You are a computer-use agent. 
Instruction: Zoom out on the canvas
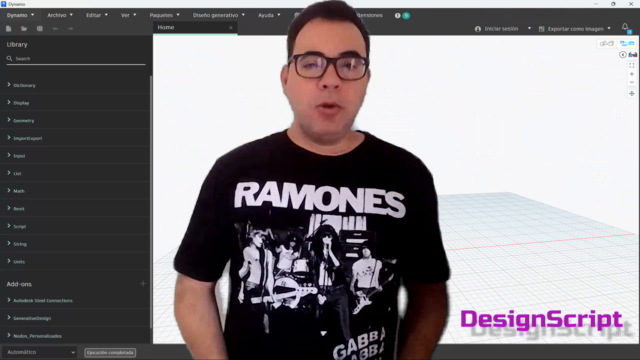632,82
